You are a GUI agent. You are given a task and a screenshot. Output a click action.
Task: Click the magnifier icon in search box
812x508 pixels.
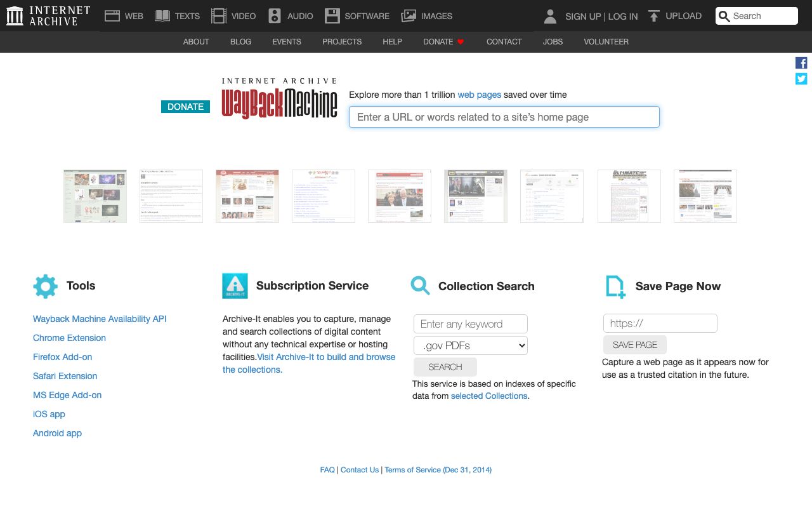pos(724,17)
